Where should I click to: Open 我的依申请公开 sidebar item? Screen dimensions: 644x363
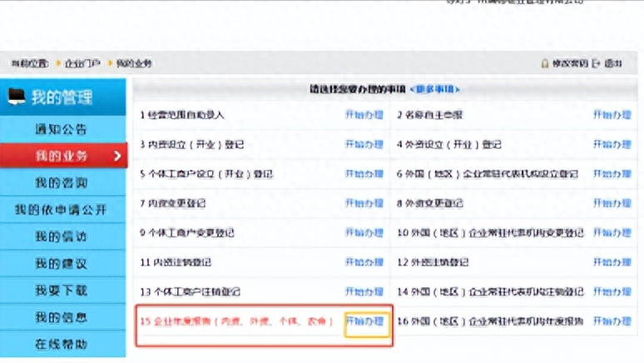pos(61,209)
